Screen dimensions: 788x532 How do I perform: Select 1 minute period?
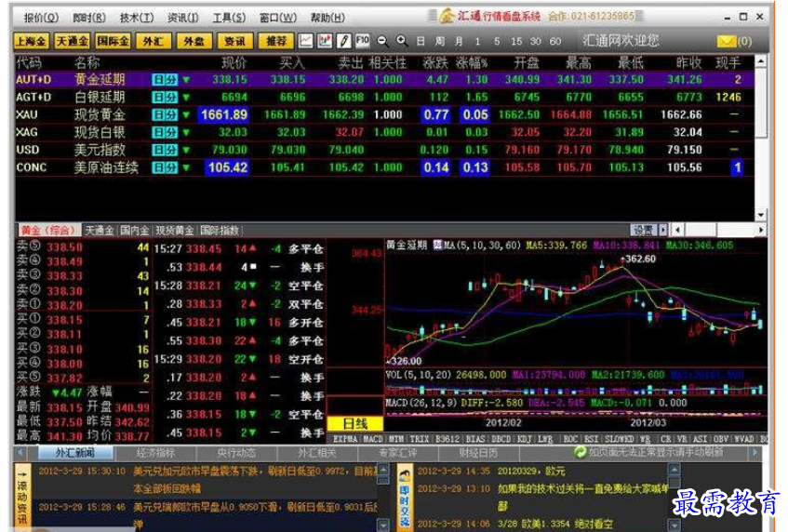coord(477,41)
